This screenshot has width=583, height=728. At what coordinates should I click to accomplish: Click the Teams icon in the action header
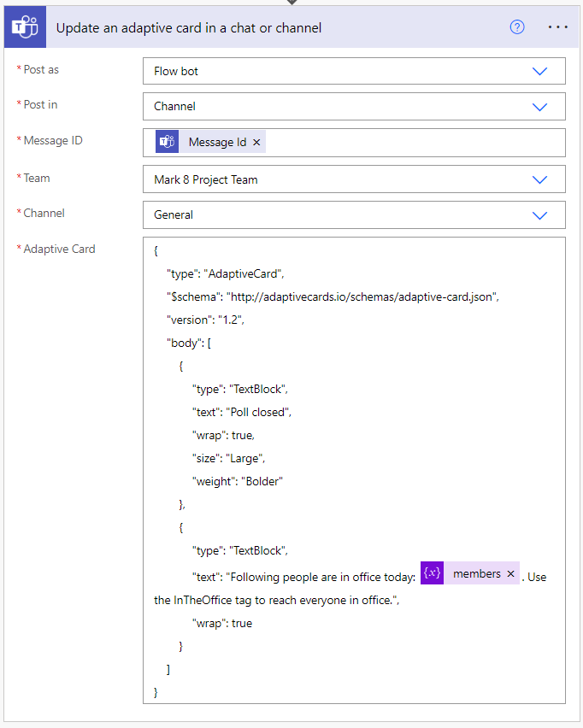point(22,27)
